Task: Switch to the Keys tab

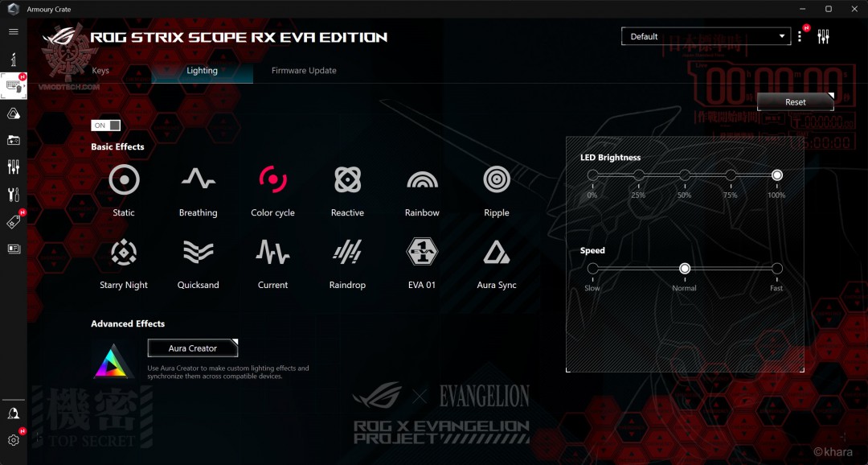Action: (x=100, y=70)
